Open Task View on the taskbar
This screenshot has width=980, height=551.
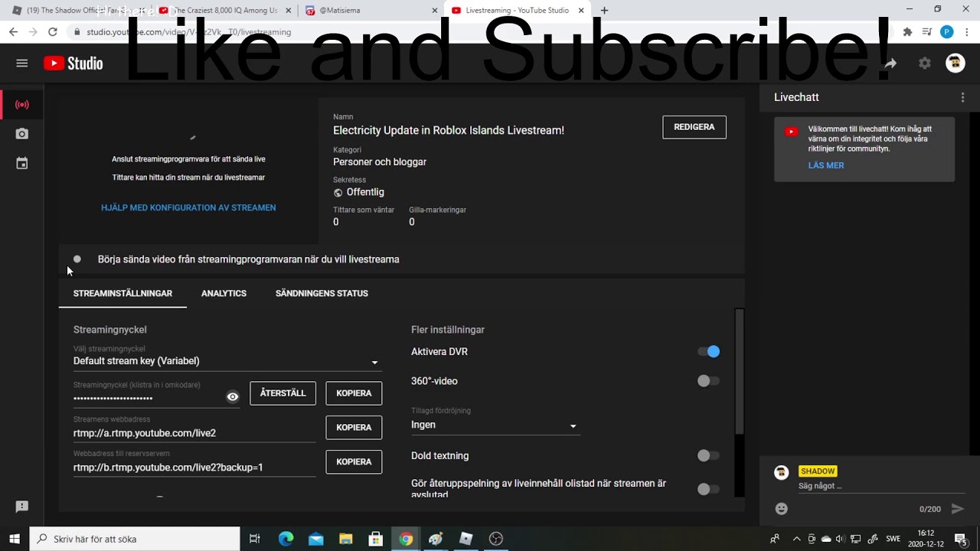[255, 539]
